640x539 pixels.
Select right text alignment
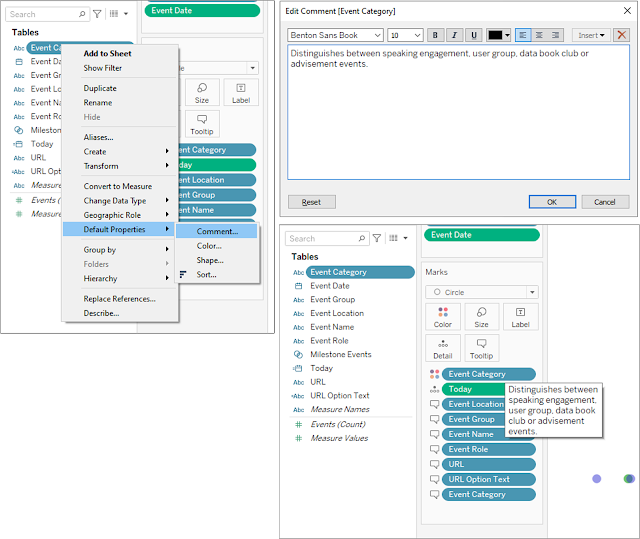click(x=556, y=35)
